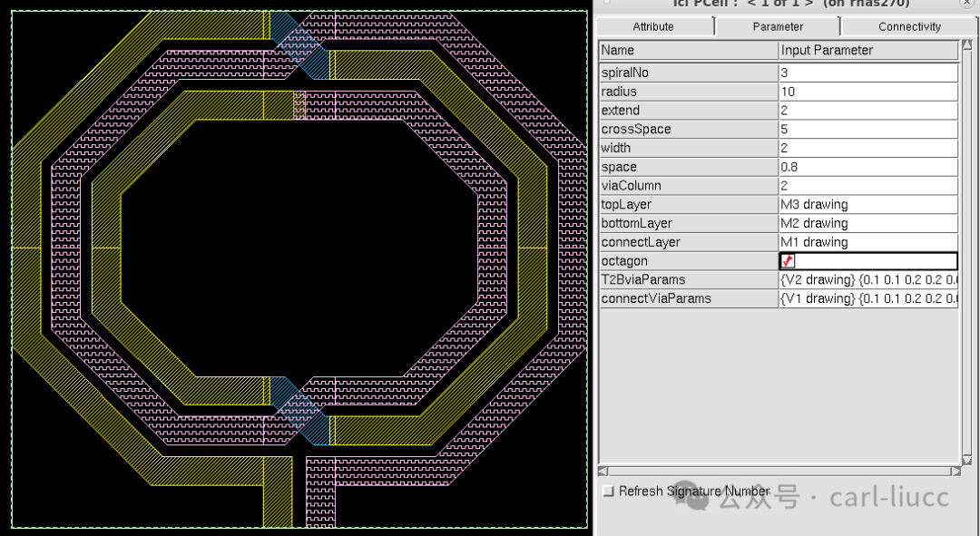Open the connectLayer M1 drawing field
The image size is (980, 536).
pos(868,242)
